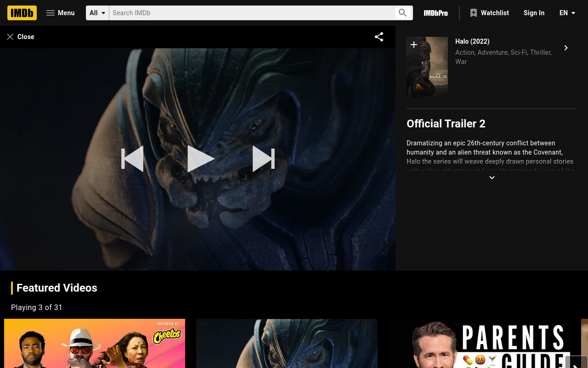
Task: Skip to the next video
Action: click(264, 159)
